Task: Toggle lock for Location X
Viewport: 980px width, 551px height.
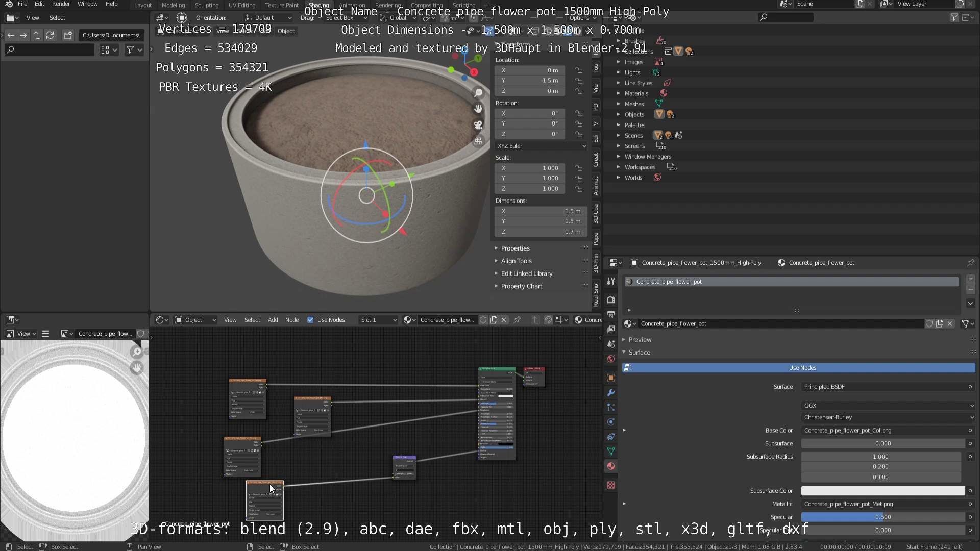Action: pos(579,70)
